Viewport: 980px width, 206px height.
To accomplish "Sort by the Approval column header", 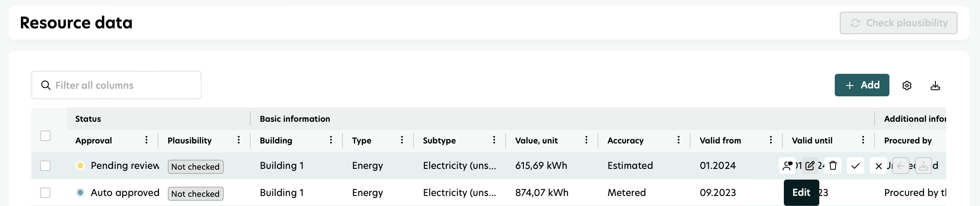I will click(94, 141).
